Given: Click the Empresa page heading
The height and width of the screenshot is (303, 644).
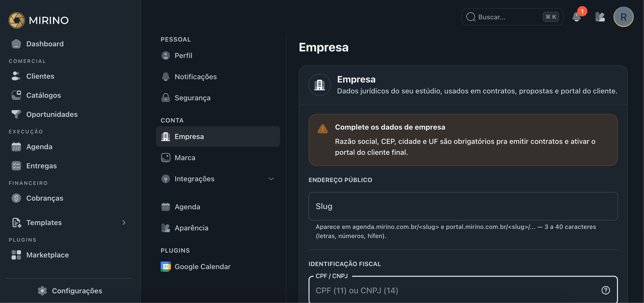Looking at the screenshot, I should (324, 47).
